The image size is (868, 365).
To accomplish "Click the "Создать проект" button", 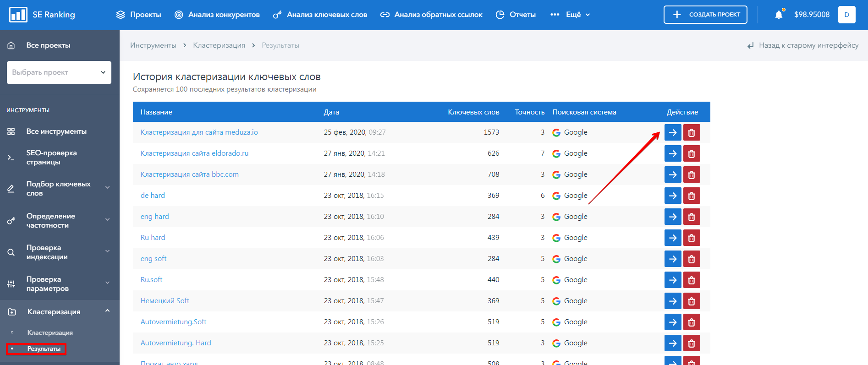I will (x=705, y=15).
